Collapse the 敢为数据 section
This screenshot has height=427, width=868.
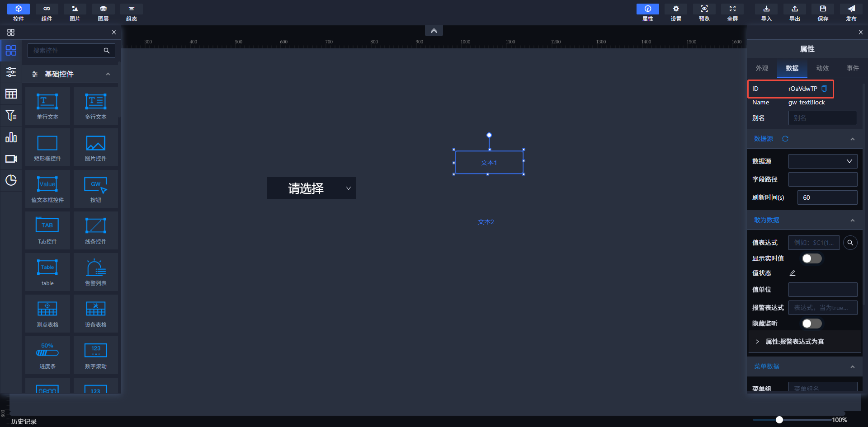tap(853, 221)
